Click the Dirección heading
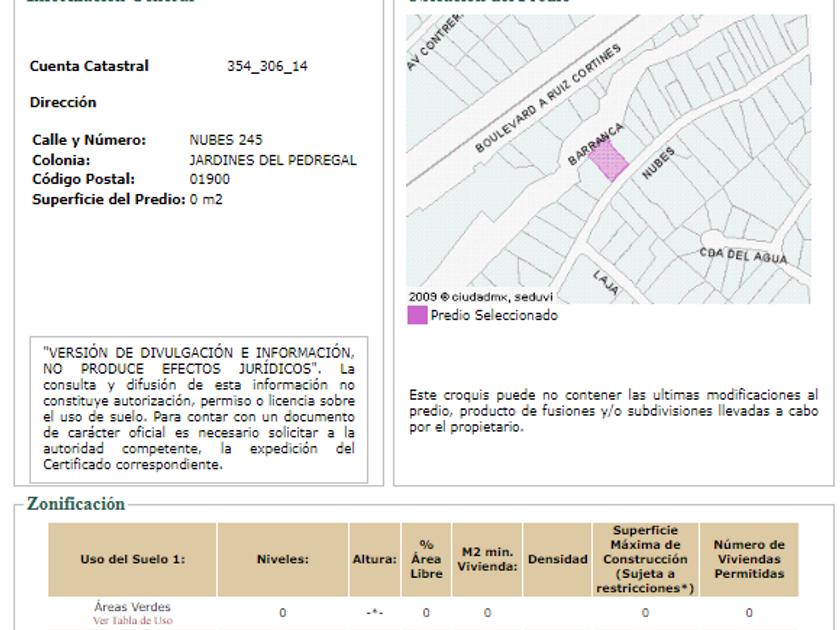Image resolution: width=840 pixels, height=630 pixels. point(63,102)
